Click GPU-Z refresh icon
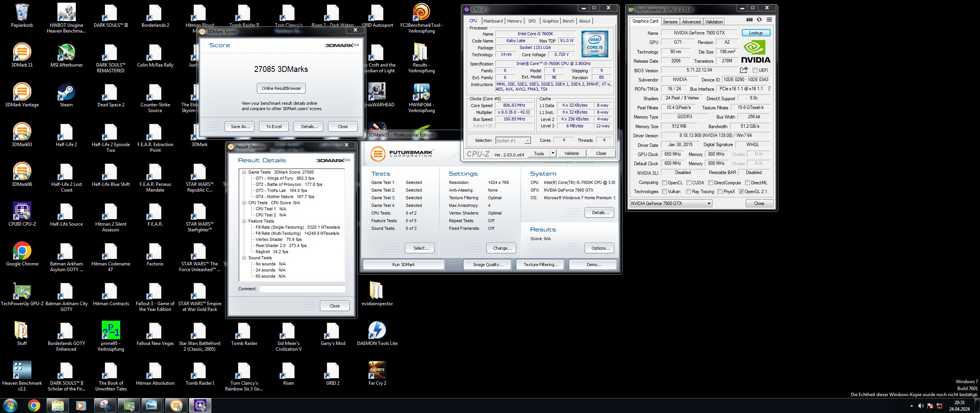Viewport: 980px width, 413px height. tap(759, 20)
